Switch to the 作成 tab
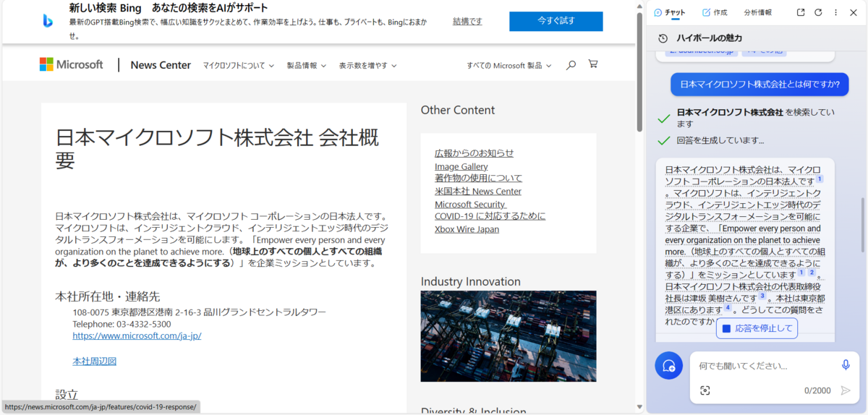This screenshot has height=415, width=868. [715, 12]
